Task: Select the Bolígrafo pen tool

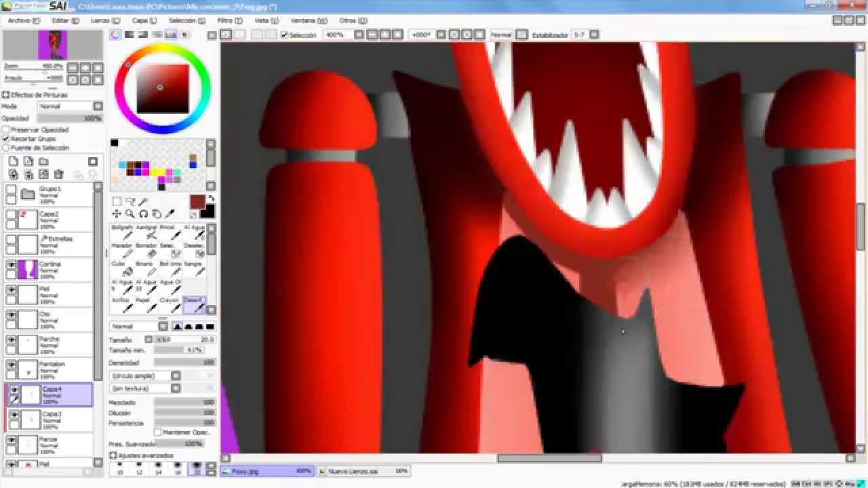Action: (122, 232)
